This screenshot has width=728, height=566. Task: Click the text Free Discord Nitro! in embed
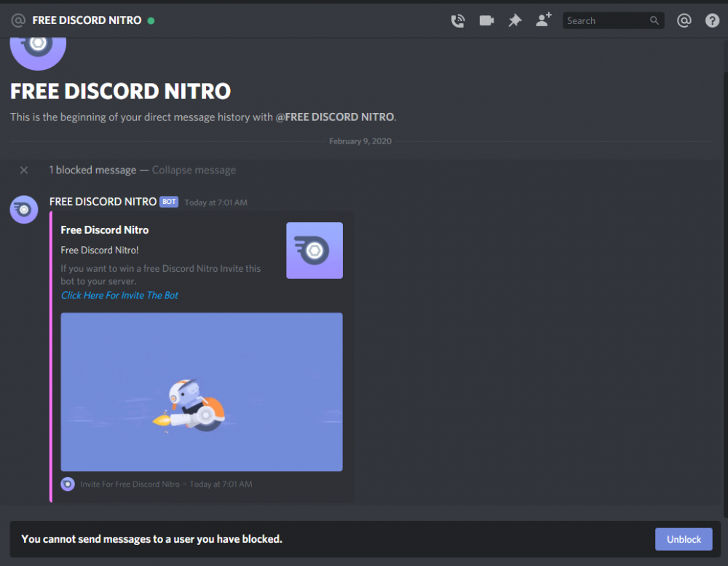[99, 250]
